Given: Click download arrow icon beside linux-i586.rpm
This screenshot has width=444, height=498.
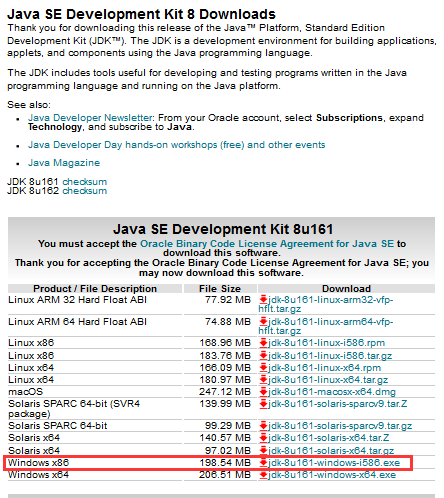Looking at the screenshot, I should coord(263,342).
